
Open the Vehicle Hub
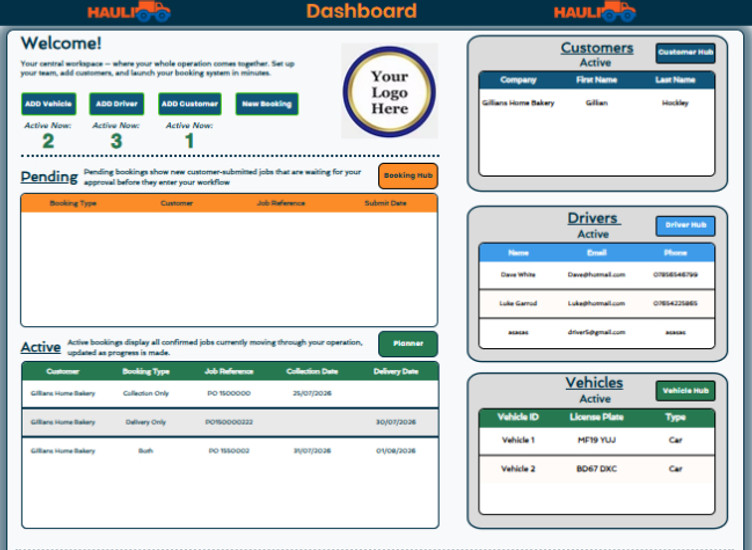pyautogui.click(x=685, y=390)
